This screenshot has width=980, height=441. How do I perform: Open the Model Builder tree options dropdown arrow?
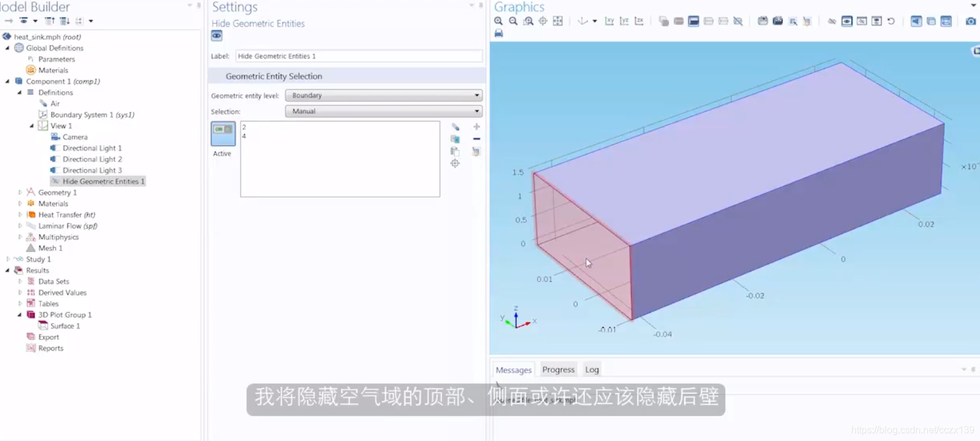[91, 21]
